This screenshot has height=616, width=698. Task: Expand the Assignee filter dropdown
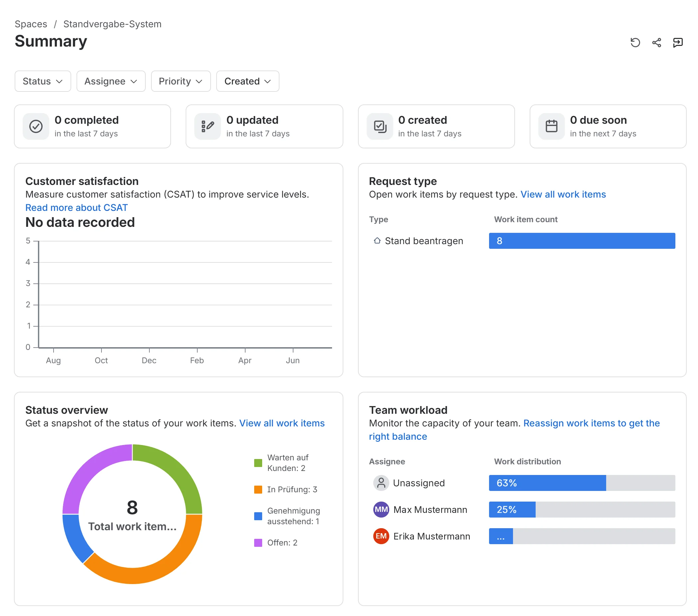[111, 81]
